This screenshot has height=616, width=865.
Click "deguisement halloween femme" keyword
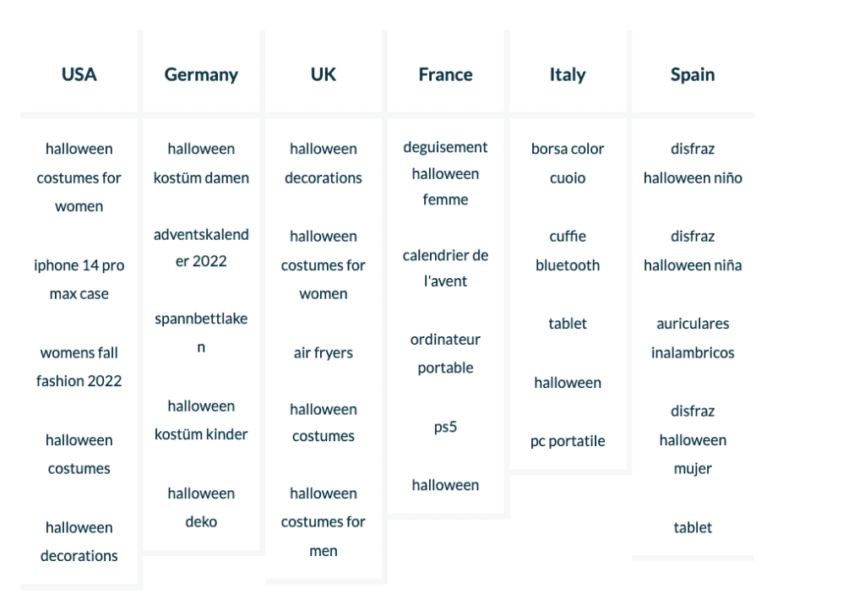(445, 173)
